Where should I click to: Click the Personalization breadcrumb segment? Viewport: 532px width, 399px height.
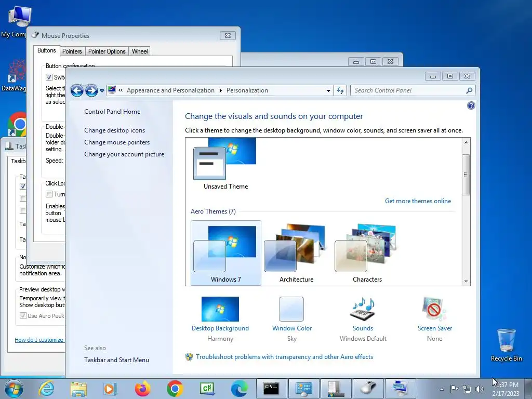pos(247,90)
